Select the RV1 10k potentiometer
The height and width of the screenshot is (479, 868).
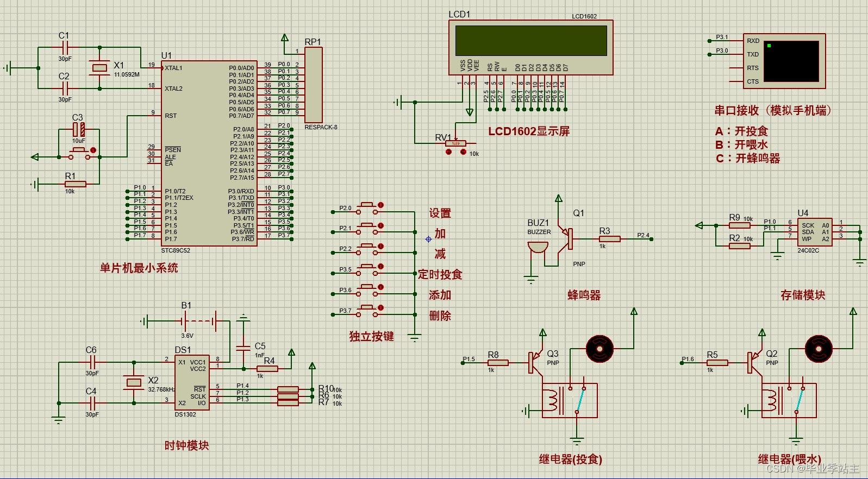coord(455,143)
